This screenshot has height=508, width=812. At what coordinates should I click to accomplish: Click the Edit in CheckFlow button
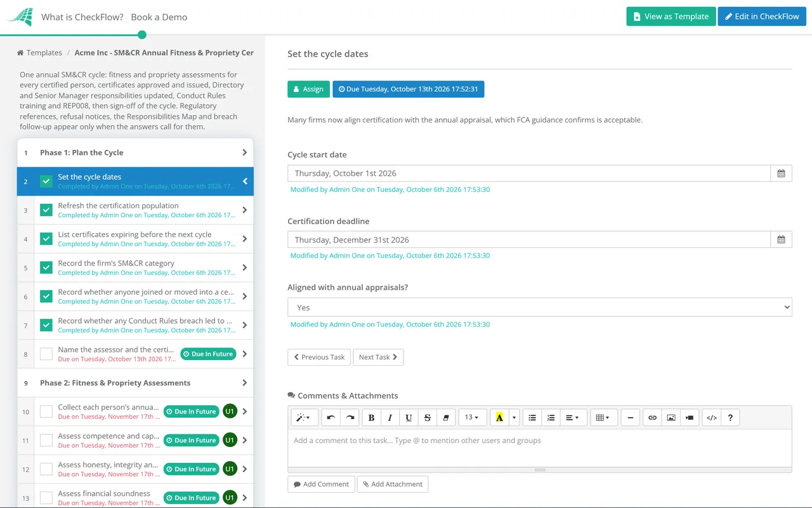[x=762, y=17]
